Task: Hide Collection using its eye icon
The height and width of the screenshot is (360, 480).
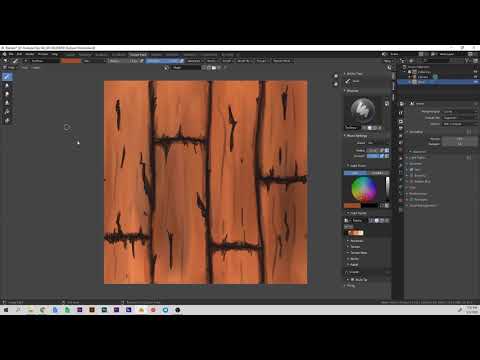Action: click(475, 72)
